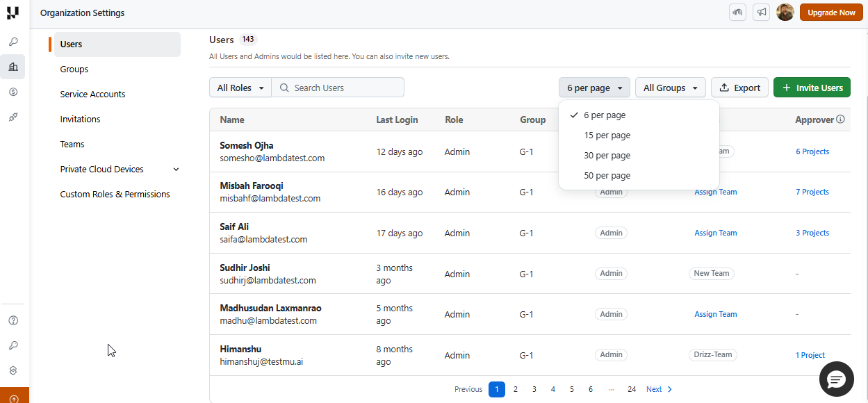Click Assign Team for Misbah Farooqi

coord(716,192)
